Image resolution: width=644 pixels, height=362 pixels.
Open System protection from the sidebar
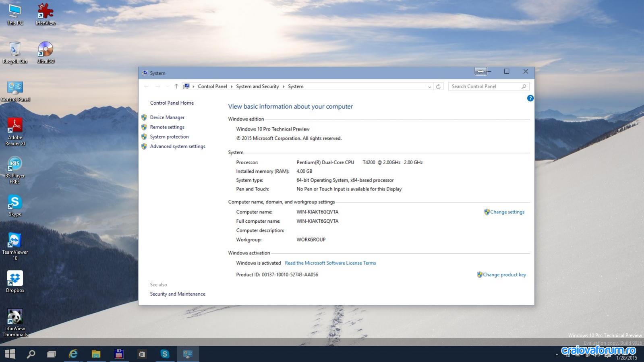[169, 137]
